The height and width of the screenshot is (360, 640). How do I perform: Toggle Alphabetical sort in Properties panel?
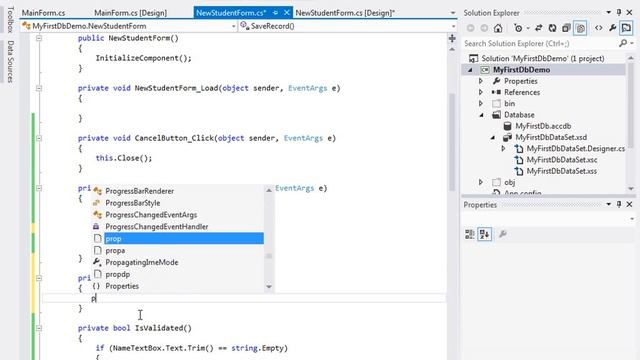pos(484,234)
